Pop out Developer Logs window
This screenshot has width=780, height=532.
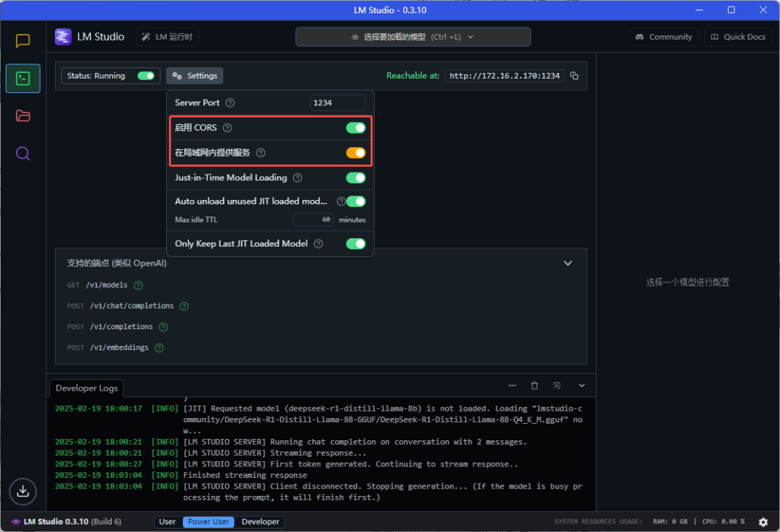coord(557,385)
